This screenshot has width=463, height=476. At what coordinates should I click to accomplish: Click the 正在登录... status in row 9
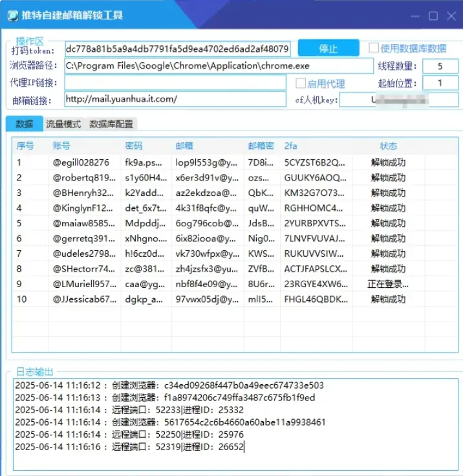[388, 284]
